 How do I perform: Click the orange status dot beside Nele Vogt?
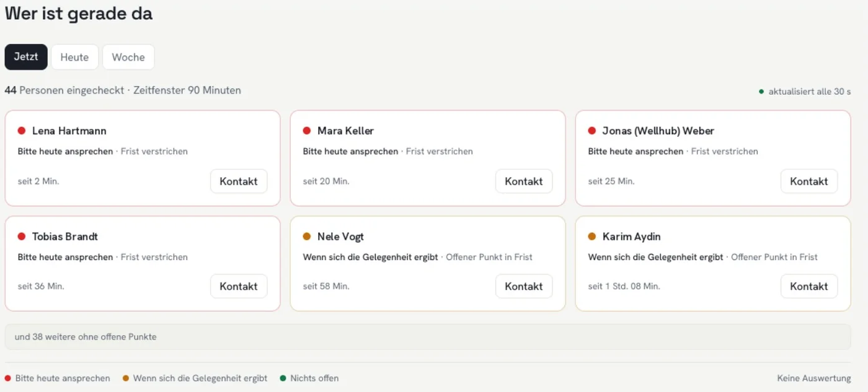pyautogui.click(x=307, y=237)
